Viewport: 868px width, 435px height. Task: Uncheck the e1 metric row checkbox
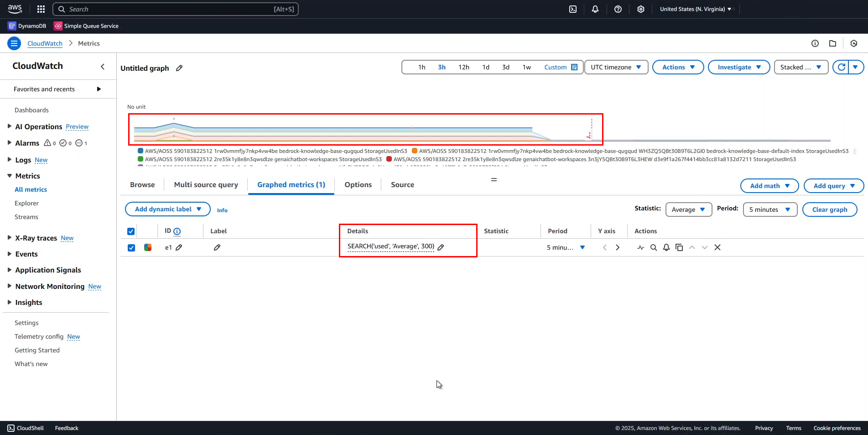131,247
